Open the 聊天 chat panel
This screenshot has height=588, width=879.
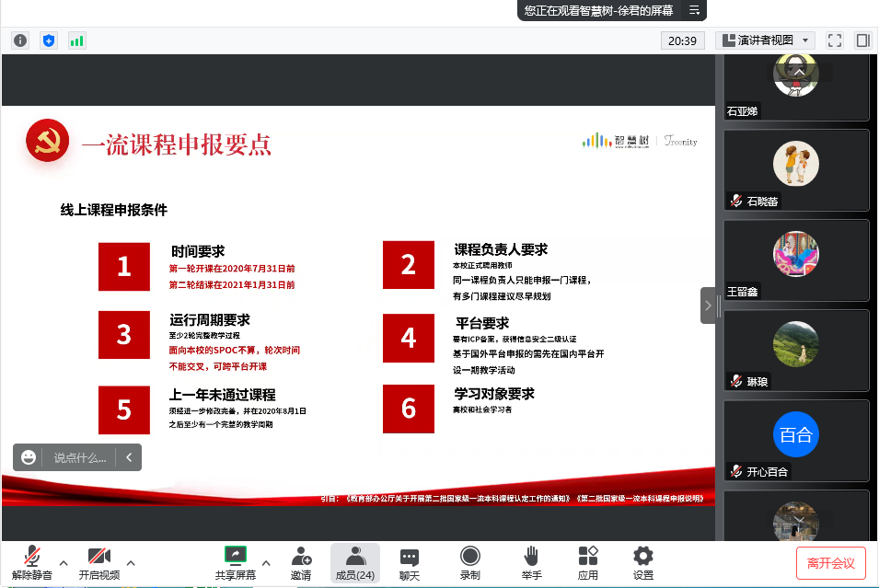click(x=410, y=562)
